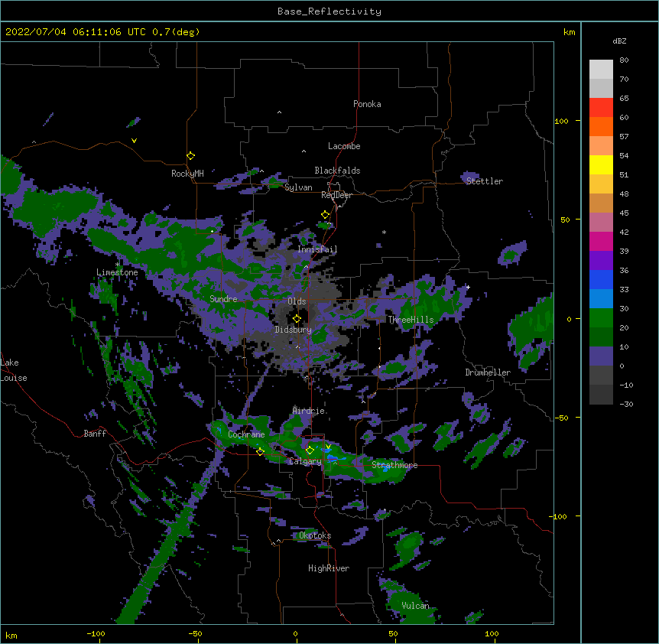This screenshot has width=659, height=644.
Task: Select the RockyMH label
Action: tap(187, 174)
